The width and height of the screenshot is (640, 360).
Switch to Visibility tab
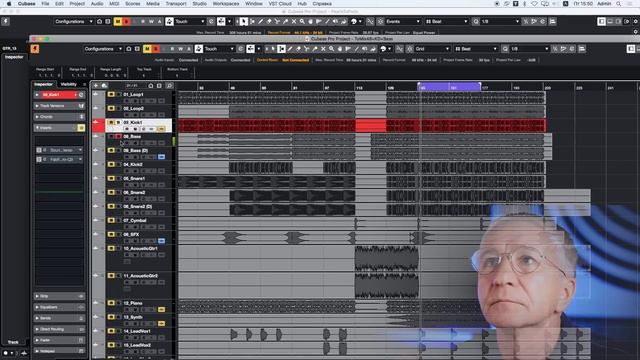click(68, 84)
